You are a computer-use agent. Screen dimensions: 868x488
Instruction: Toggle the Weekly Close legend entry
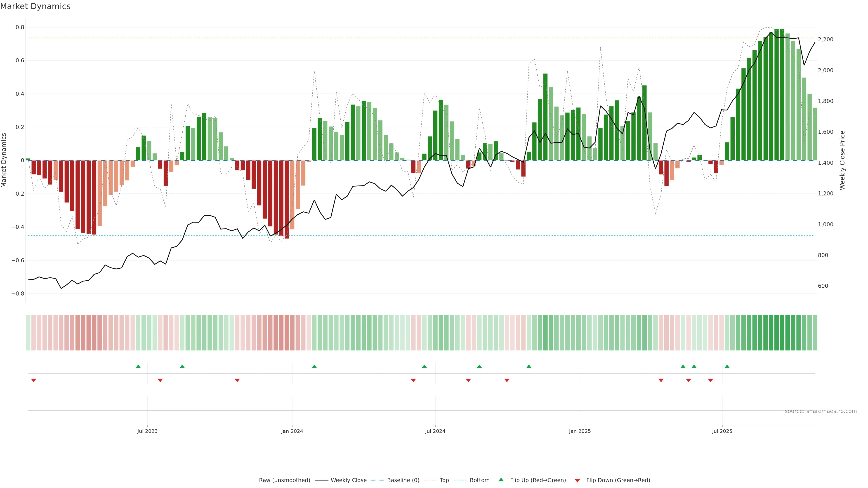[x=348, y=480]
